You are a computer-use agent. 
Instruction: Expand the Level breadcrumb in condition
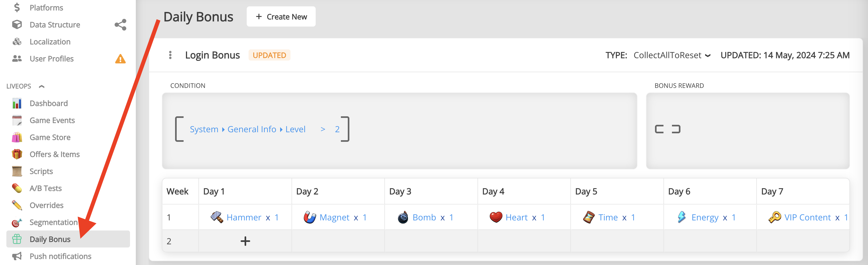[294, 129]
